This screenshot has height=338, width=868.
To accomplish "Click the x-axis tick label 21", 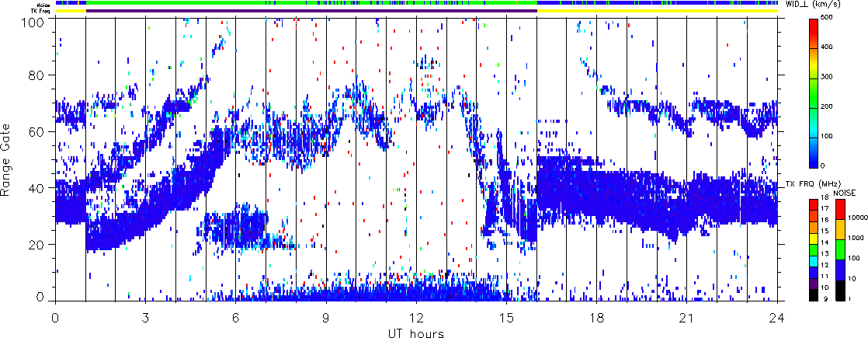I will 687,319.
